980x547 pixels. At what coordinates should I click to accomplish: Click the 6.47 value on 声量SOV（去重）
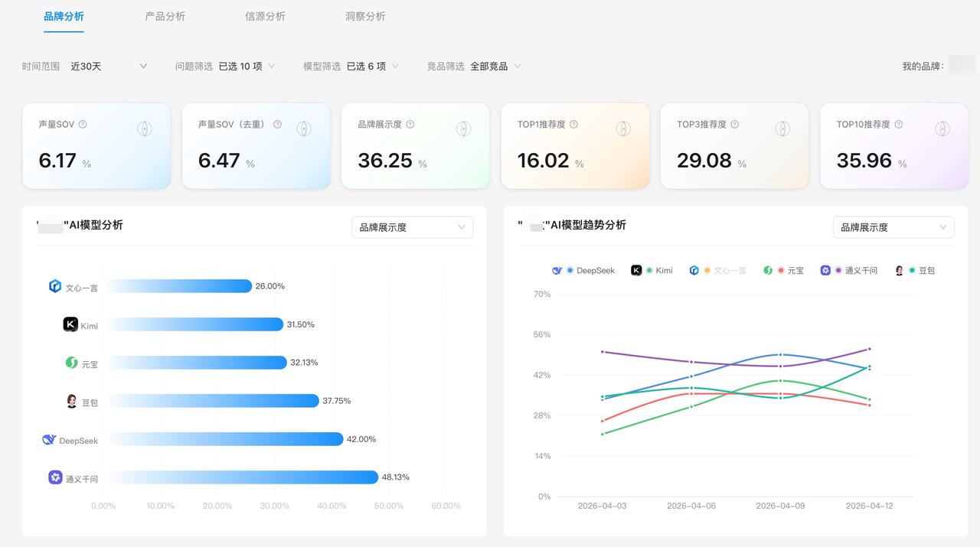click(219, 161)
